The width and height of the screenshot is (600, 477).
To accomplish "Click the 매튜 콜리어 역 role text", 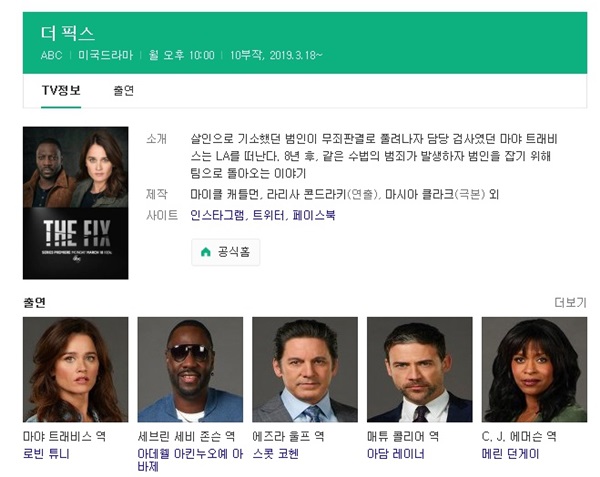I will 403,436.
